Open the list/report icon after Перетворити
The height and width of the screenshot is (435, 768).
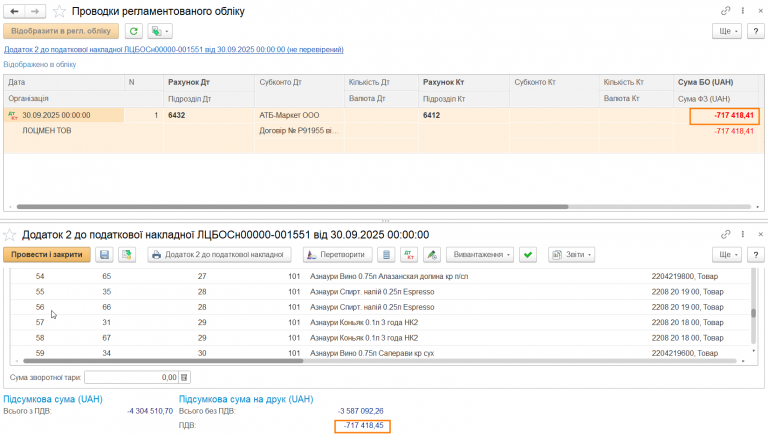[386, 255]
